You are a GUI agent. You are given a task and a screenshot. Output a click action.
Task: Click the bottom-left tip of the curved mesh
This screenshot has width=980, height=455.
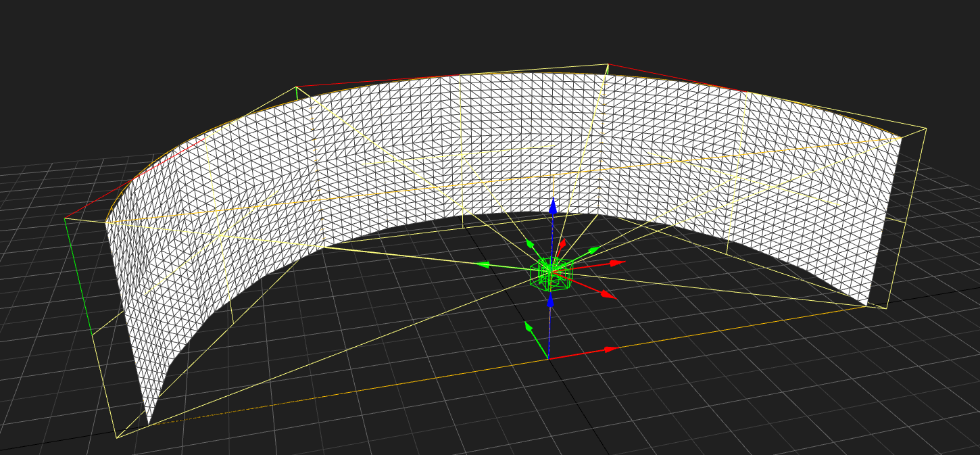[x=149, y=423]
